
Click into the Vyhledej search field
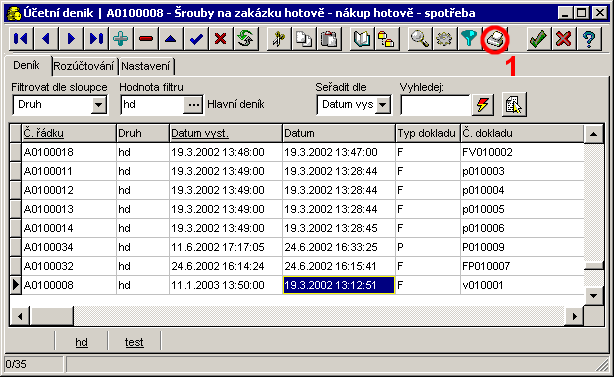tap(435, 105)
